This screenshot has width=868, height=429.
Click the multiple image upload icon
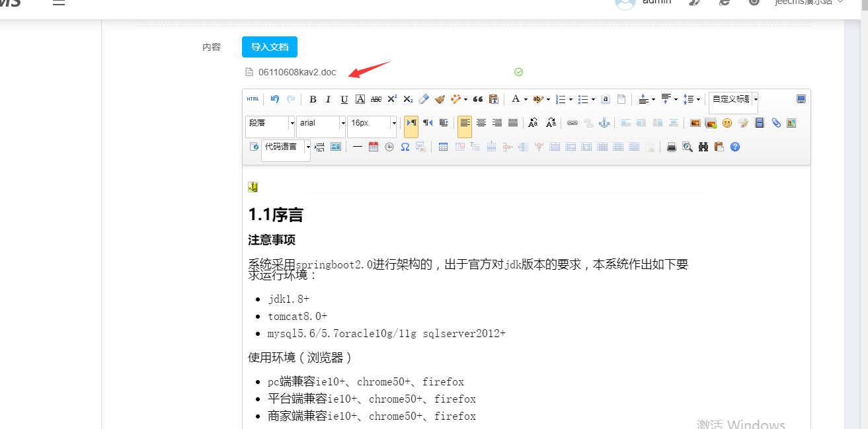coord(711,123)
